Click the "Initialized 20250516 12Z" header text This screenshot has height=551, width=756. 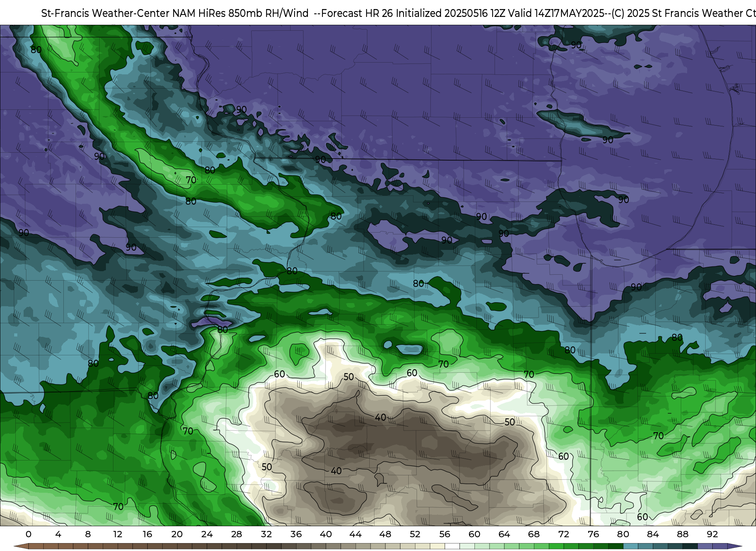coord(450,13)
